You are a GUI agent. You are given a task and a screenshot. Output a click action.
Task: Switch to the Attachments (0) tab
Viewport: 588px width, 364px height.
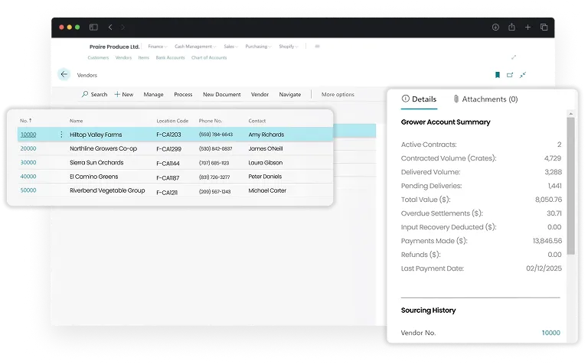click(x=485, y=99)
